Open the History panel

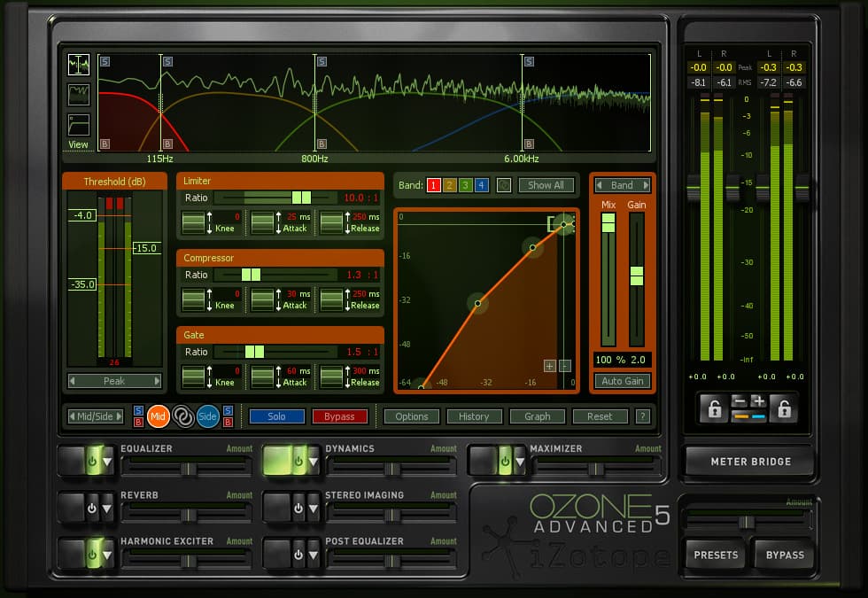point(474,416)
